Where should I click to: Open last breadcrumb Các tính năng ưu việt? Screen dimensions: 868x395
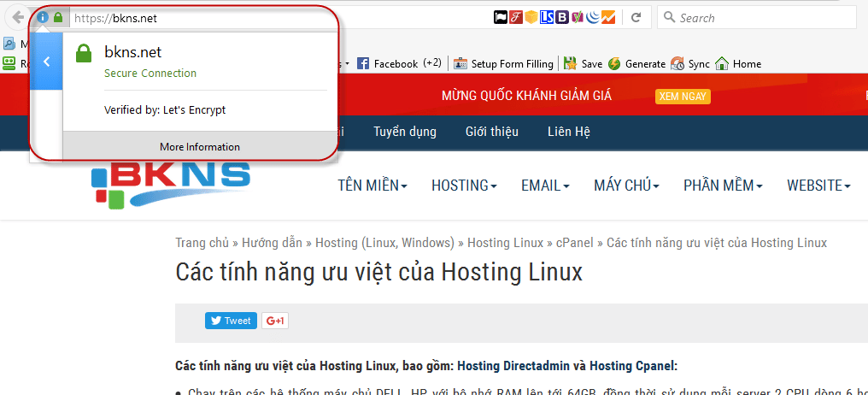tap(717, 243)
